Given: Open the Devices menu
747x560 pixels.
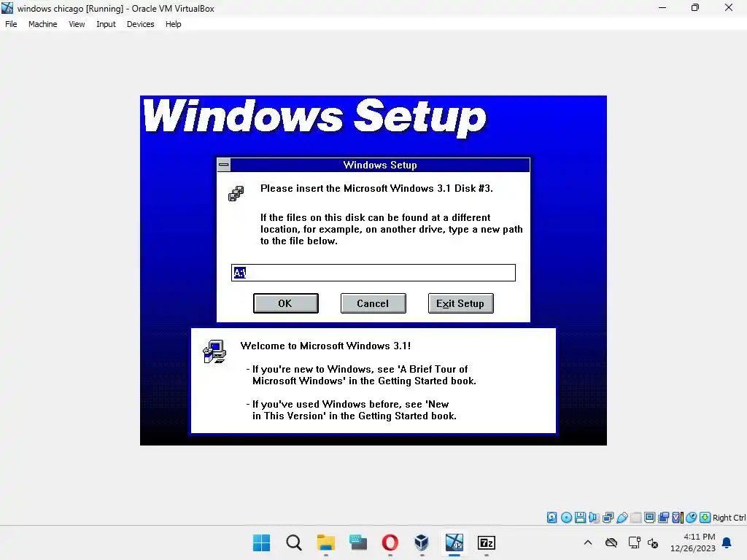Looking at the screenshot, I should tap(140, 24).
